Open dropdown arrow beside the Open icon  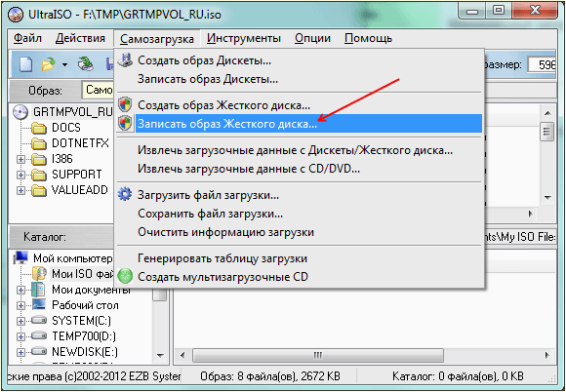click(x=64, y=65)
